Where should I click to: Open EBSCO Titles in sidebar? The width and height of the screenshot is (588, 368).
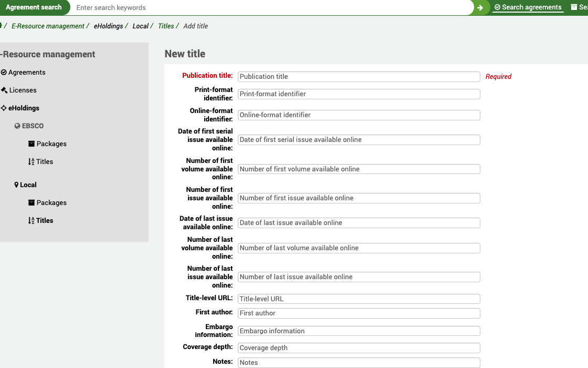[x=45, y=162]
